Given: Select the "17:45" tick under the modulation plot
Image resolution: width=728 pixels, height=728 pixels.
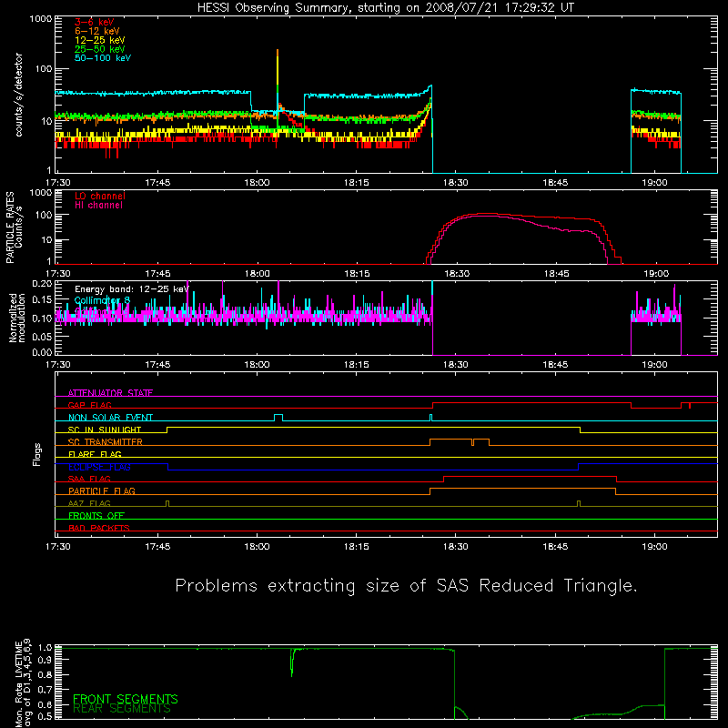Looking at the screenshot, I should click(157, 365).
